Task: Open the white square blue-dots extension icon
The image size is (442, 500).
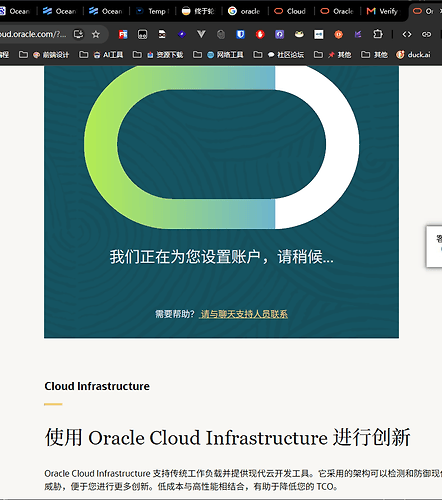Action: 319,34
